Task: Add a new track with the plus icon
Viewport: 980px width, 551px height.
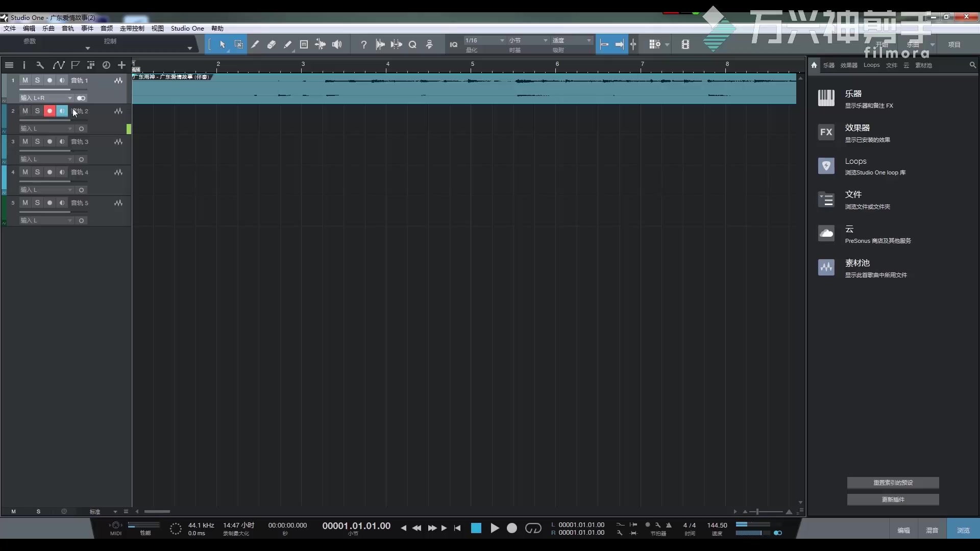Action: click(121, 65)
